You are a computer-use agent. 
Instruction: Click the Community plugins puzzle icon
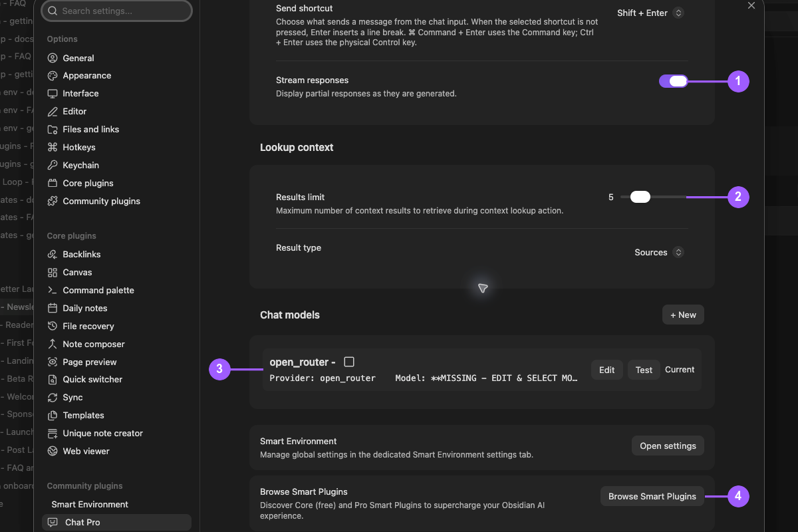pyautogui.click(x=53, y=201)
